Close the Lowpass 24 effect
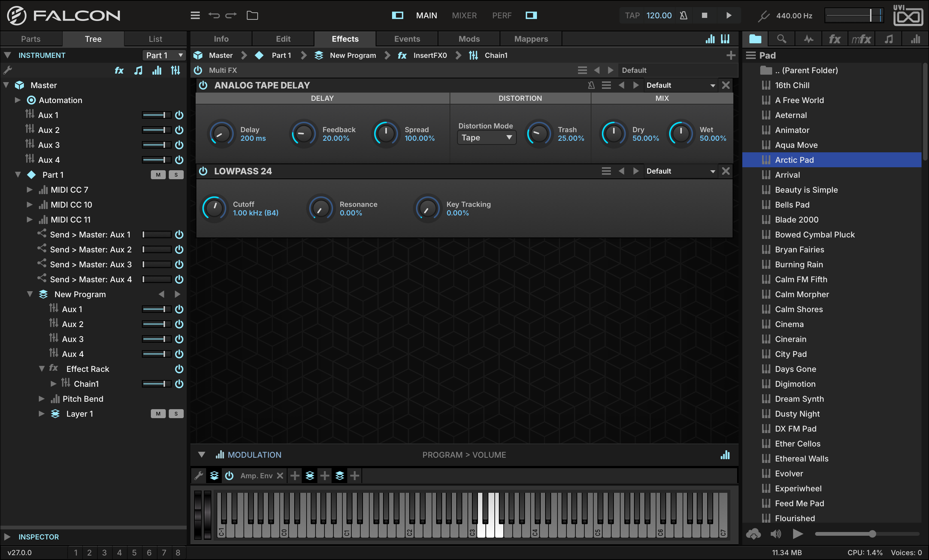The image size is (929, 560). 726,171
